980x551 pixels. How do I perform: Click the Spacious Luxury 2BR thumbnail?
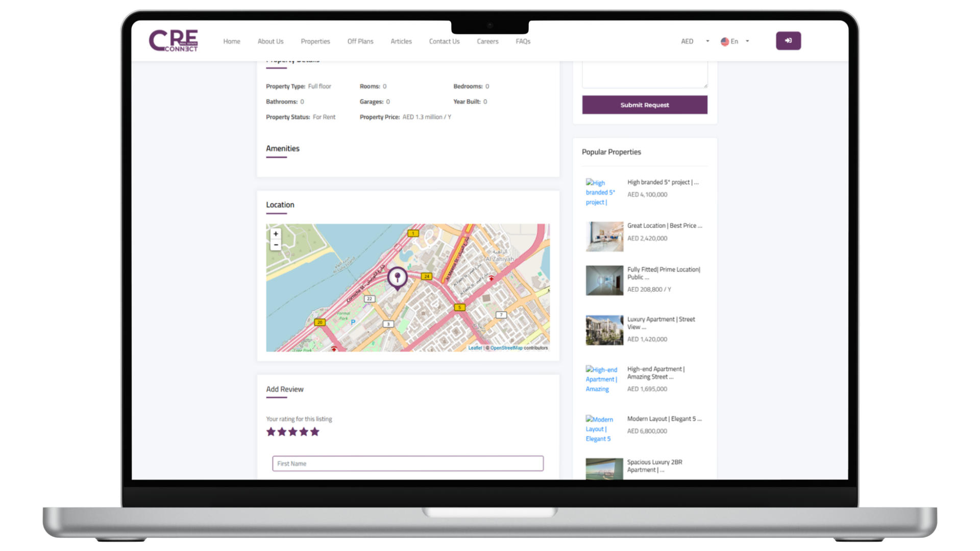604,469
